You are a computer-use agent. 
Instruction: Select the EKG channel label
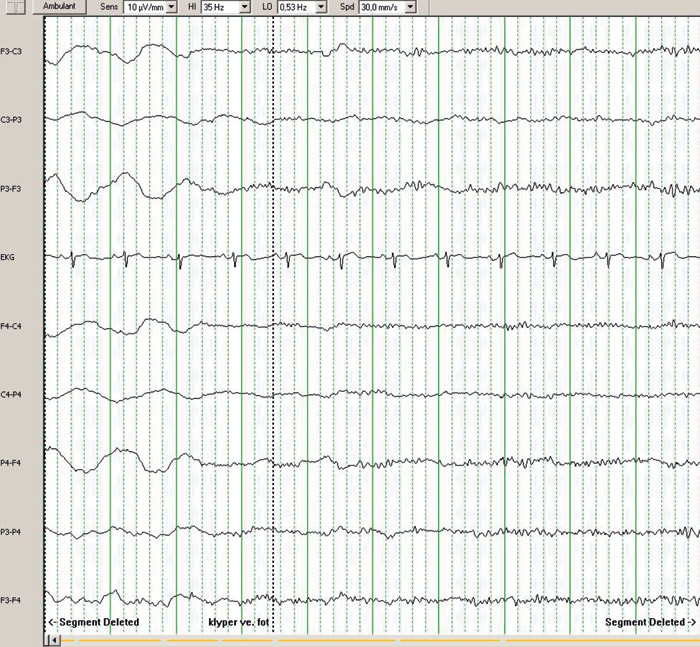coord(9,257)
